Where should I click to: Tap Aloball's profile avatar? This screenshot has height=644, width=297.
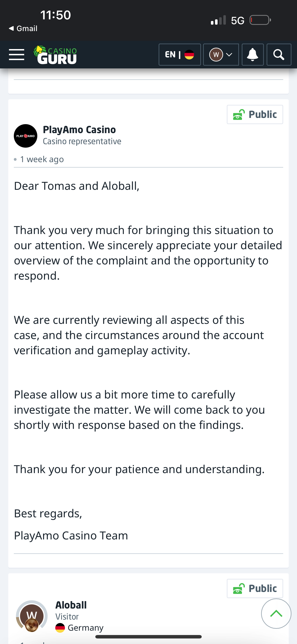coord(32,616)
